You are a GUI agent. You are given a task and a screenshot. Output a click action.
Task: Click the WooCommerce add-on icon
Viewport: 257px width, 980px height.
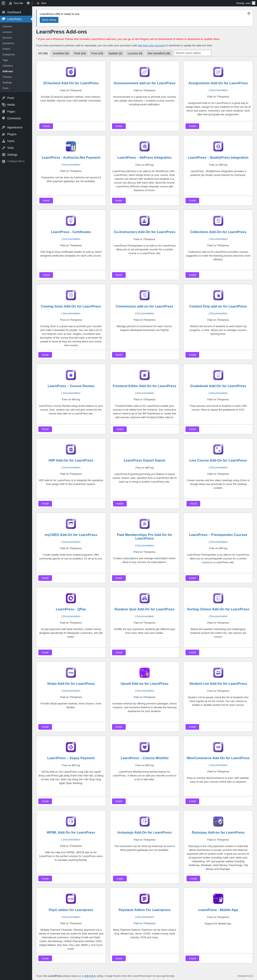(218, 747)
